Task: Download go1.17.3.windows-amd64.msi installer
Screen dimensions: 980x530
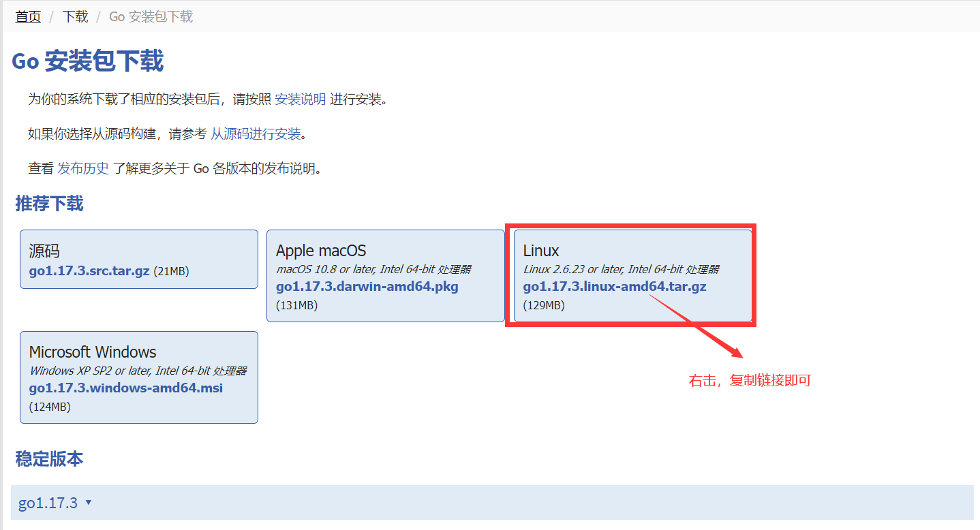Action: pos(126,388)
